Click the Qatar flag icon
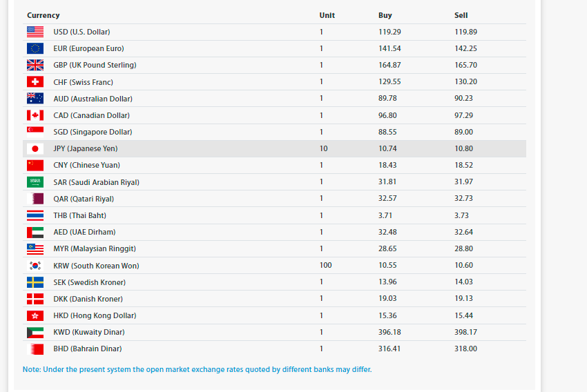The width and height of the screenshot is (587, 392). (35, 199)
